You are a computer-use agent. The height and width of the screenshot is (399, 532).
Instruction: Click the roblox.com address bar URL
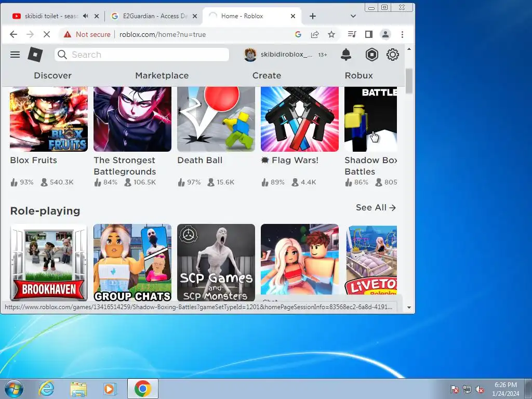163,34
